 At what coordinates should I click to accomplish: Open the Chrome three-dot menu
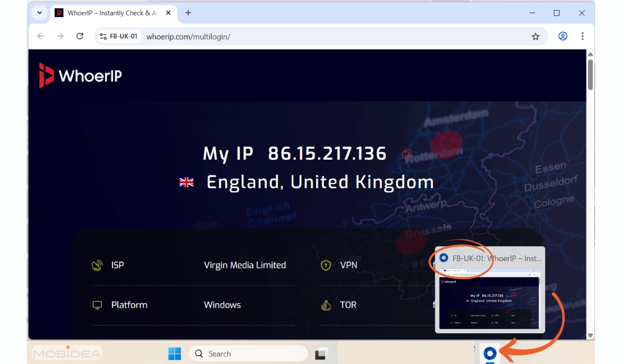click(582, 36)
